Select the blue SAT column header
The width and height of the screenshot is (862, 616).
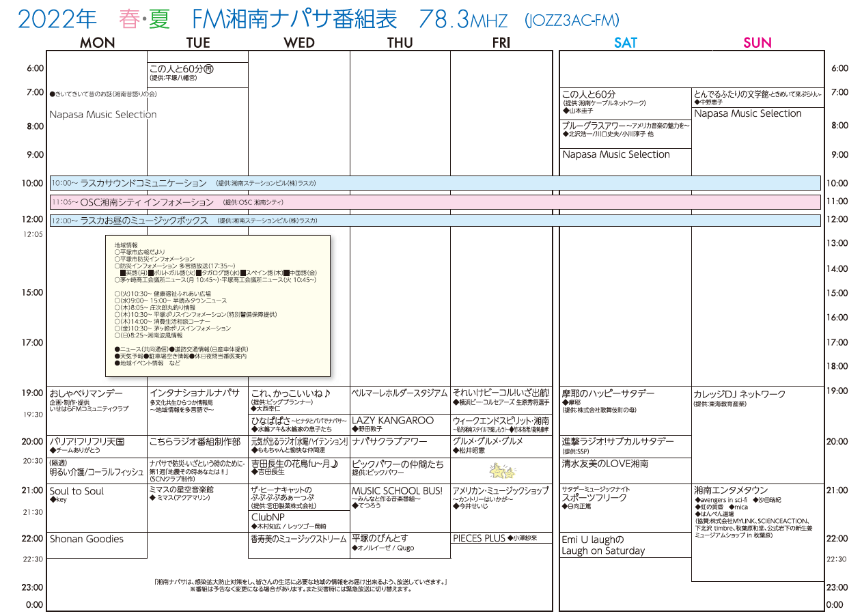coord(625,42)
